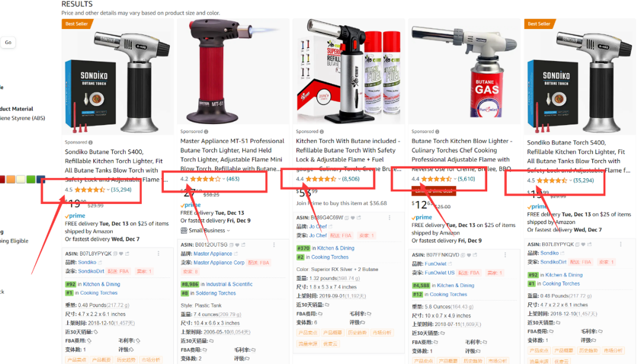
Task: Click the FBA fee lock icon in the first card
Action: pos(89,340)
